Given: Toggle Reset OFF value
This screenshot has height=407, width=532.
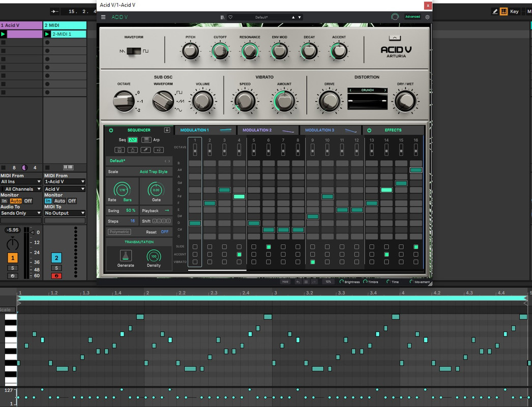Looking at the screenshot, I should [165, 232].
